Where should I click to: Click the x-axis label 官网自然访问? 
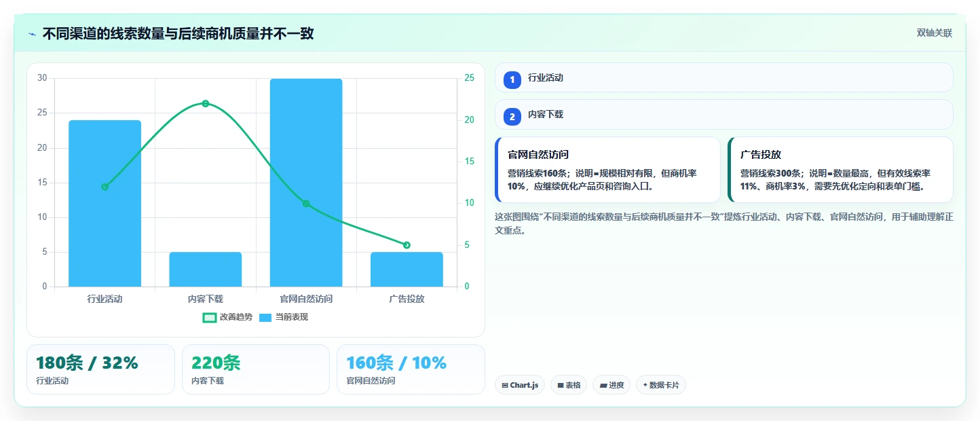coord(306,299)
